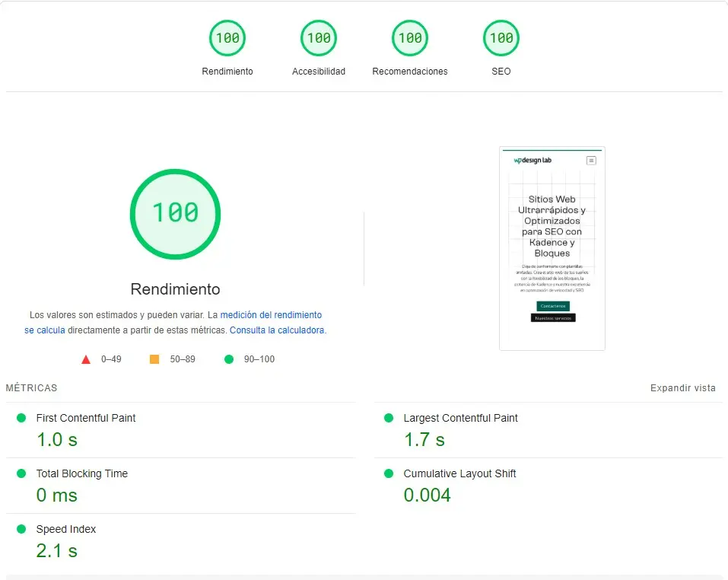
Task: Click the orange square 50–89 legend icon
Action: [154, 359]
